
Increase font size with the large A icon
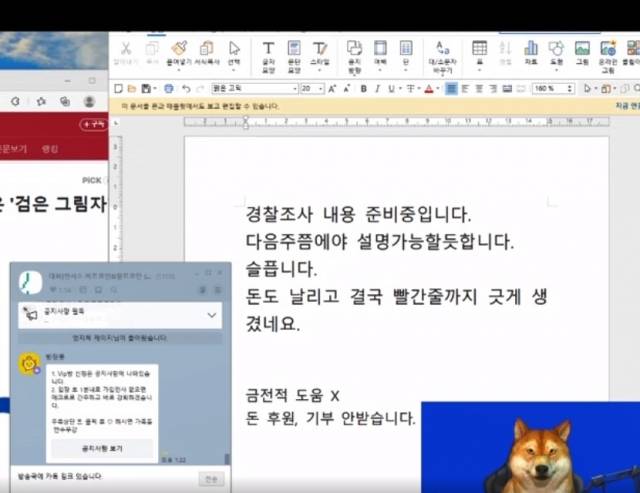[x=332, y=88]
